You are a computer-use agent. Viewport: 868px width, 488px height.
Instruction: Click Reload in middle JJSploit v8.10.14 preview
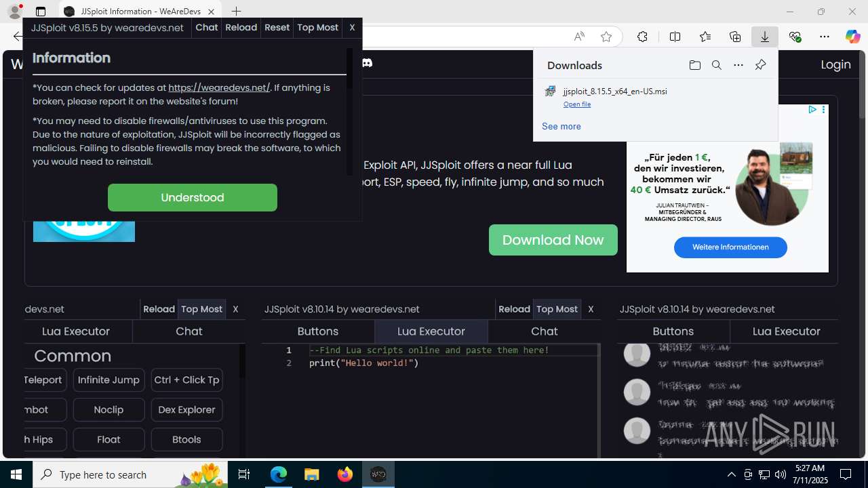pos(514,309)
